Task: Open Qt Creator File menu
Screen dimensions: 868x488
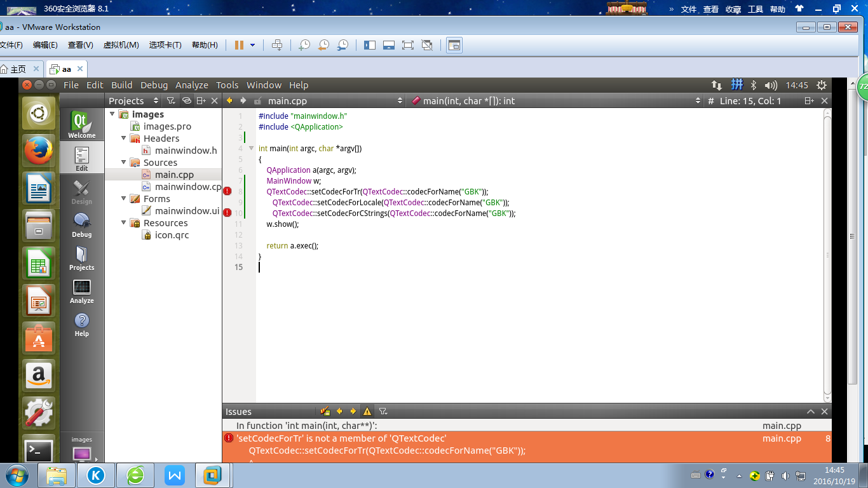Action: click(71, 85)
